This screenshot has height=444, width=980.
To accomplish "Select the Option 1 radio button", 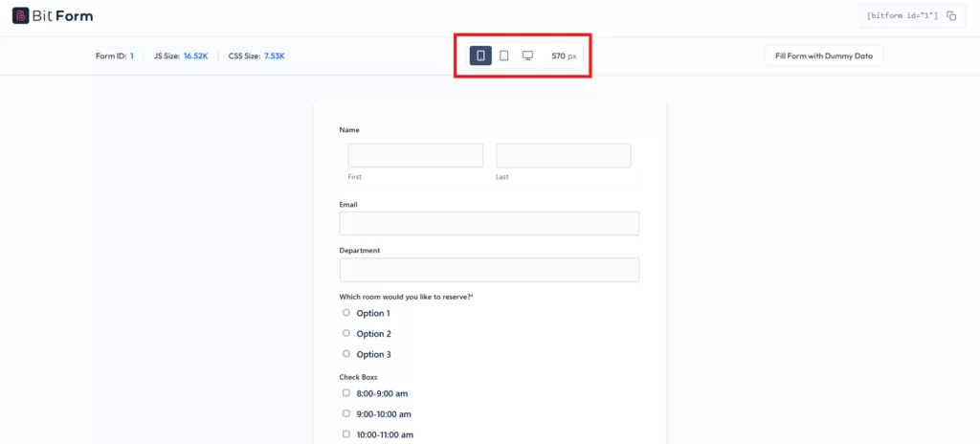I will point(346,313).
